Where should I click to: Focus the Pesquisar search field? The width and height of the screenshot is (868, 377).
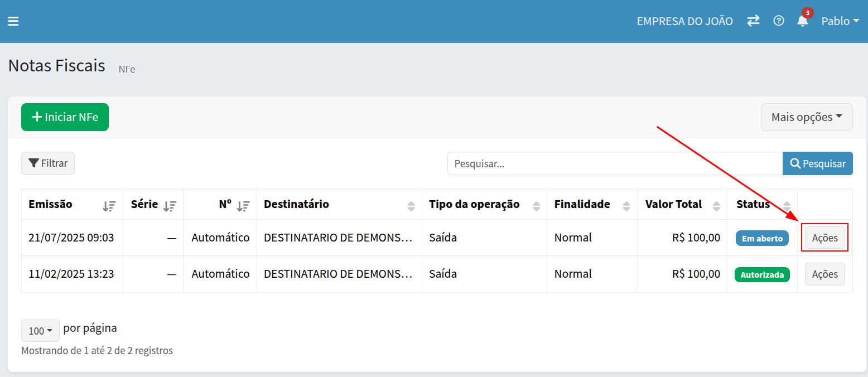(615, 164)
